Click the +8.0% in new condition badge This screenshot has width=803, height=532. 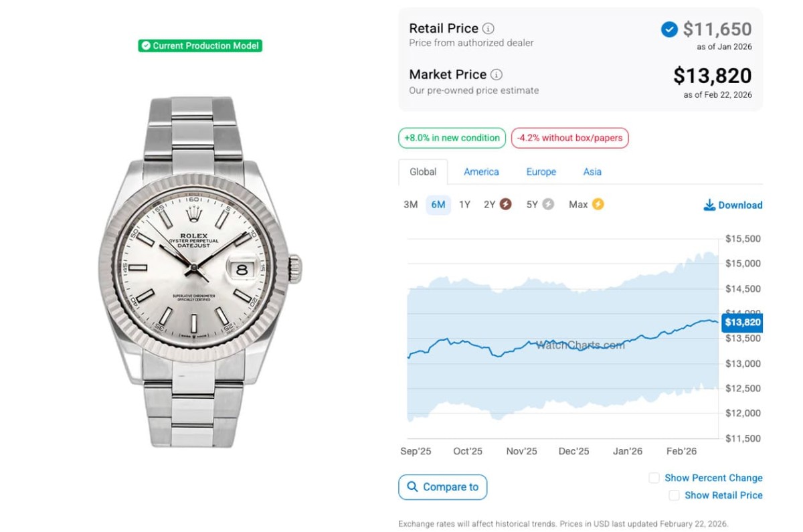point(452,139)
